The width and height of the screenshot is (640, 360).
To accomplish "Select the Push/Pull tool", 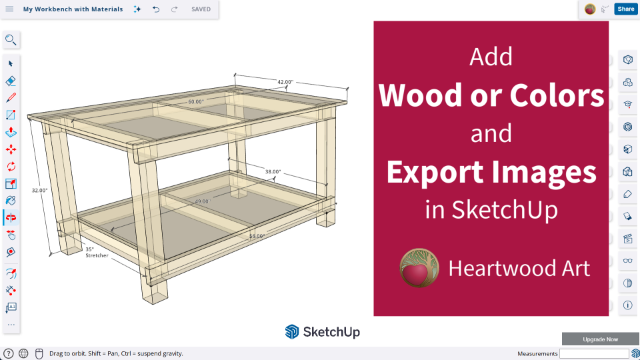I will pyautogui.click(x=11, y=132).
